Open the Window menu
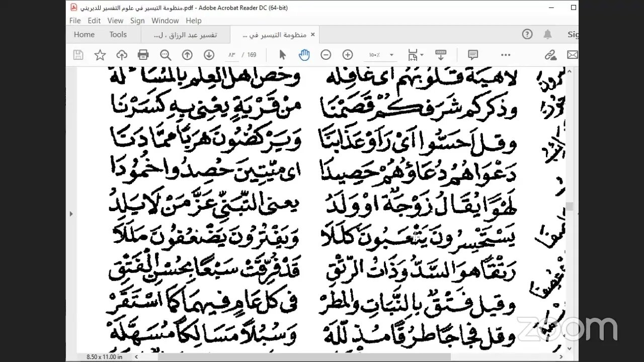This screenshot has width=644, height=362. point(165,21)
